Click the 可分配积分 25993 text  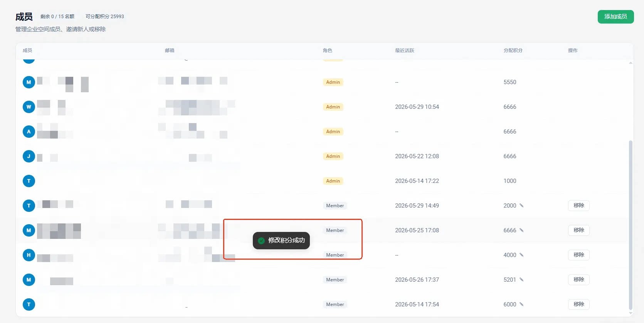pos(105,17)
